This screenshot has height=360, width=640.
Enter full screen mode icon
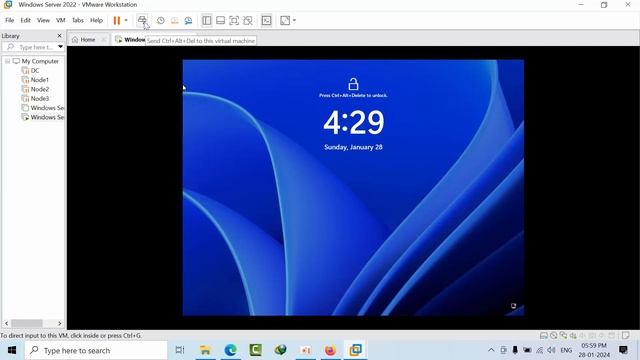tap(234, 20)
